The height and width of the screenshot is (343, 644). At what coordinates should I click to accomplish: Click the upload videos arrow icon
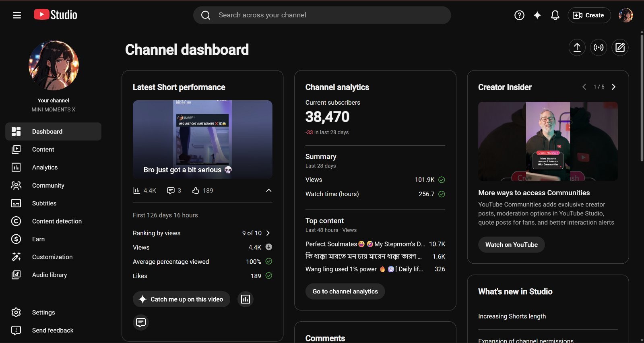[577, 48]
